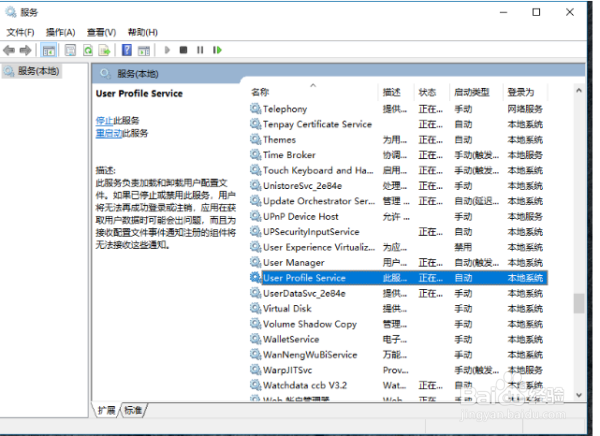Click the Export List toolbar icon

pyautogui.click(x=104, y=50)
